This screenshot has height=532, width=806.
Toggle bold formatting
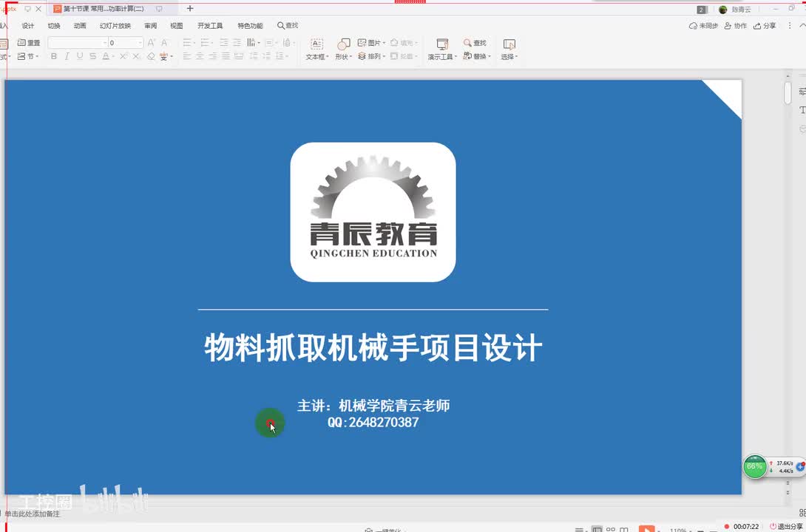pyautogui.click(x=53, y=56)
